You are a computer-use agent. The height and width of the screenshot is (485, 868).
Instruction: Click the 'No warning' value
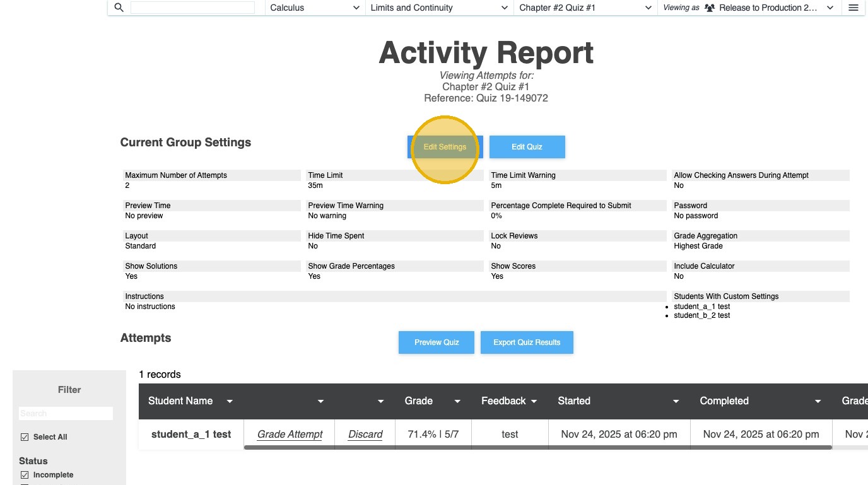pyautogui.click(x=327, y=216)
